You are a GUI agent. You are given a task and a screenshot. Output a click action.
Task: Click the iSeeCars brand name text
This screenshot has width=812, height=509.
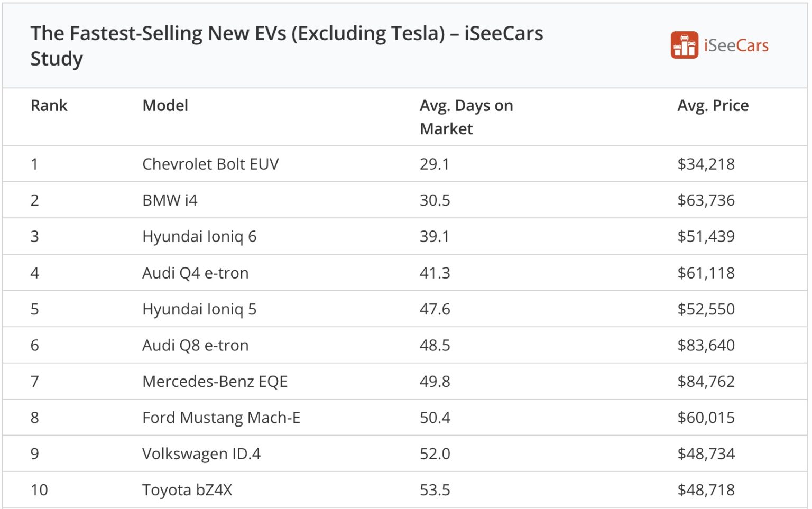tap(736, 45)
